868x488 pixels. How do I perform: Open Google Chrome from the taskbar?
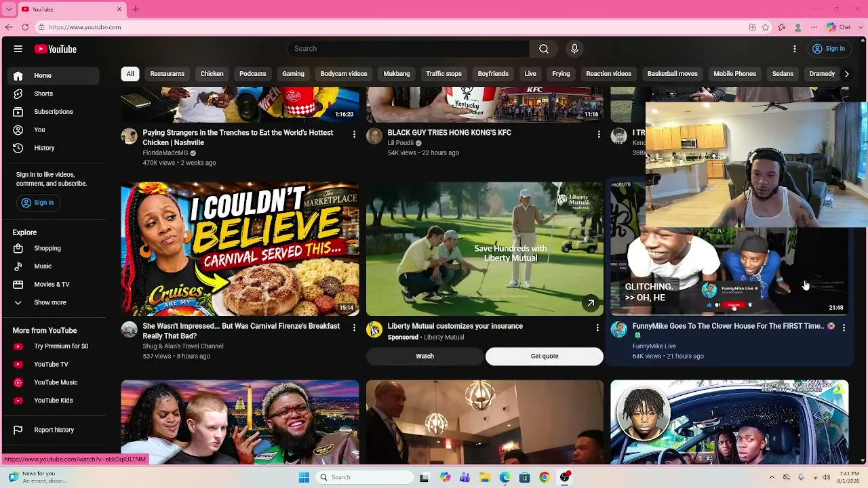[545, 477]
